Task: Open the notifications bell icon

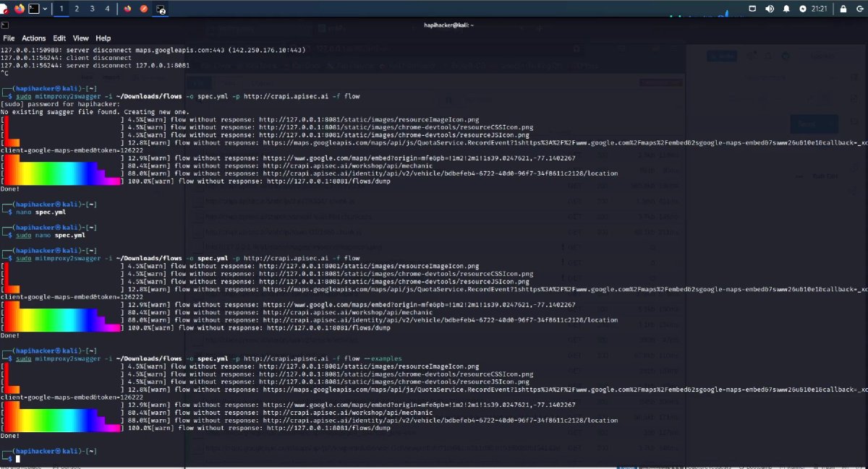Action: click(x=786, y=9)
